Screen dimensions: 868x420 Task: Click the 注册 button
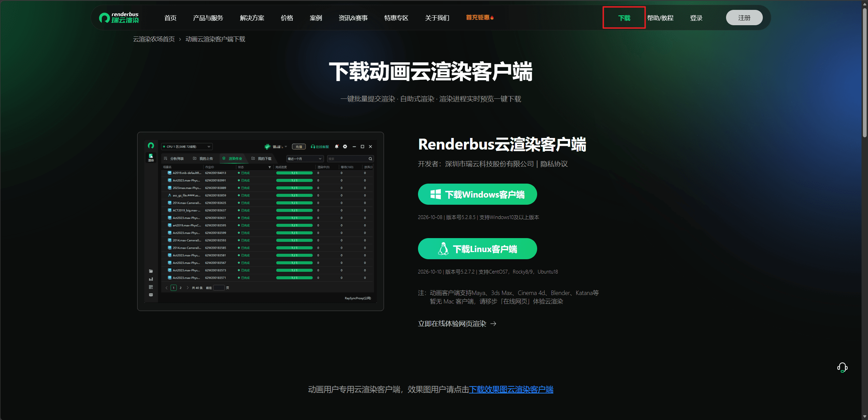click(744, 18)
